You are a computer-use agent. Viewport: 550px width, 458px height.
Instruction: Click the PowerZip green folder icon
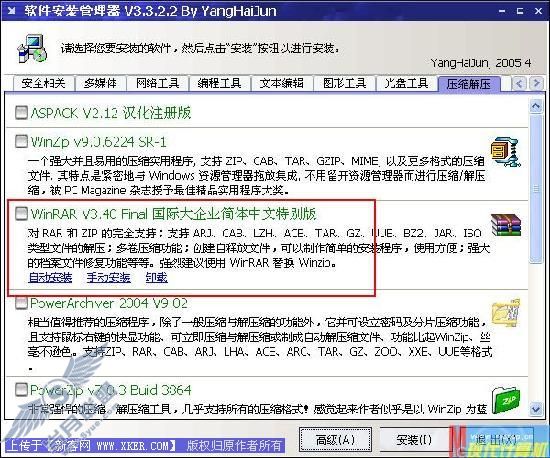(x=506, y=400)
